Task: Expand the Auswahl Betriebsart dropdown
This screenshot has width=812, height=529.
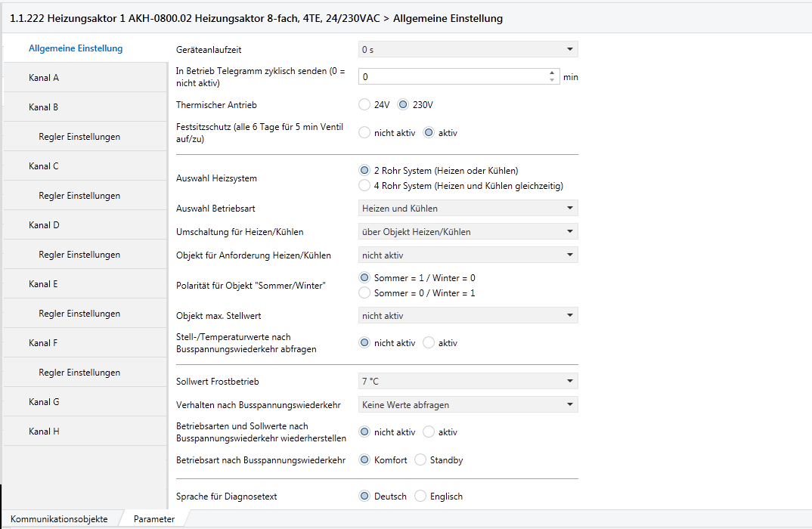Action: click(467, 208)
